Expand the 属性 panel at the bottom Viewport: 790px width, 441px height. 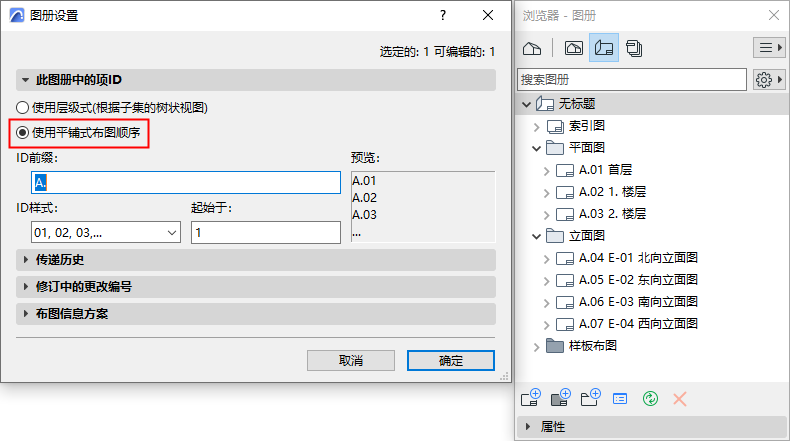[x=528, y=427]
